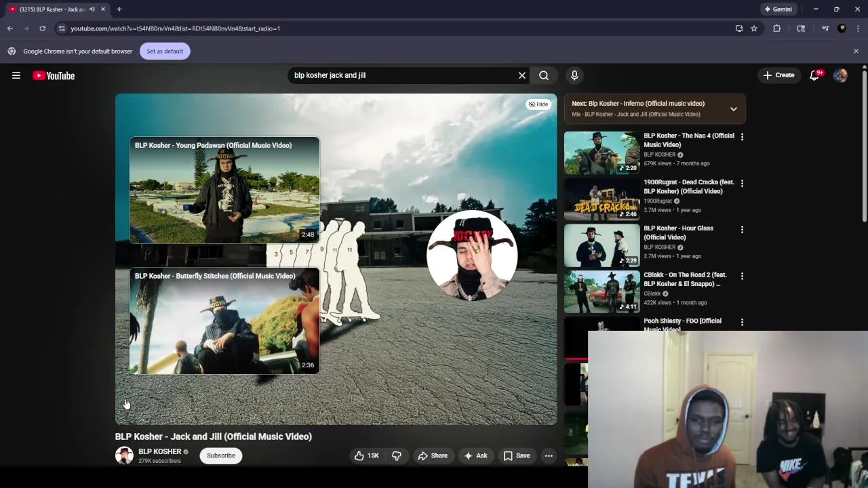Set Chrome as default browser
Screen dimensions: 868x488
[165, 51]
